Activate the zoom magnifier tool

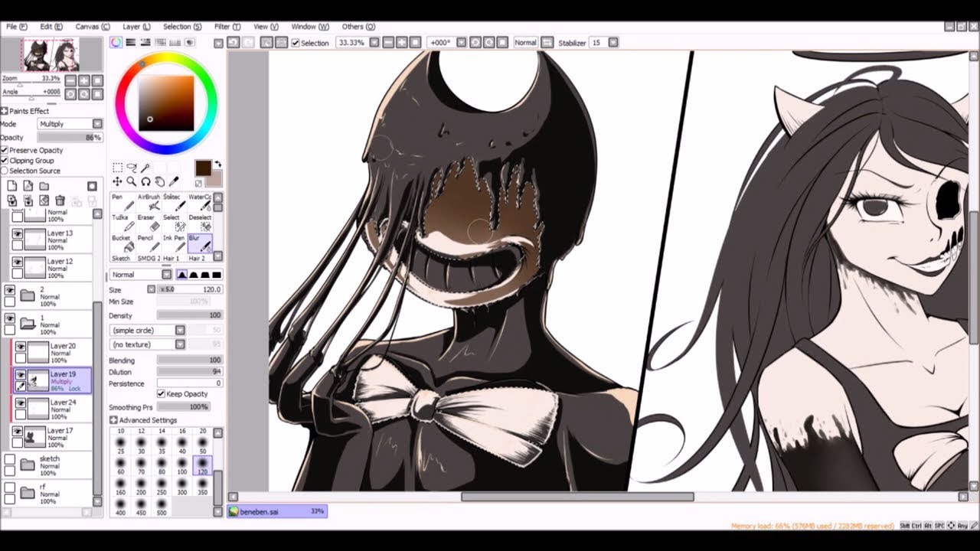click(x=132, y=181)
